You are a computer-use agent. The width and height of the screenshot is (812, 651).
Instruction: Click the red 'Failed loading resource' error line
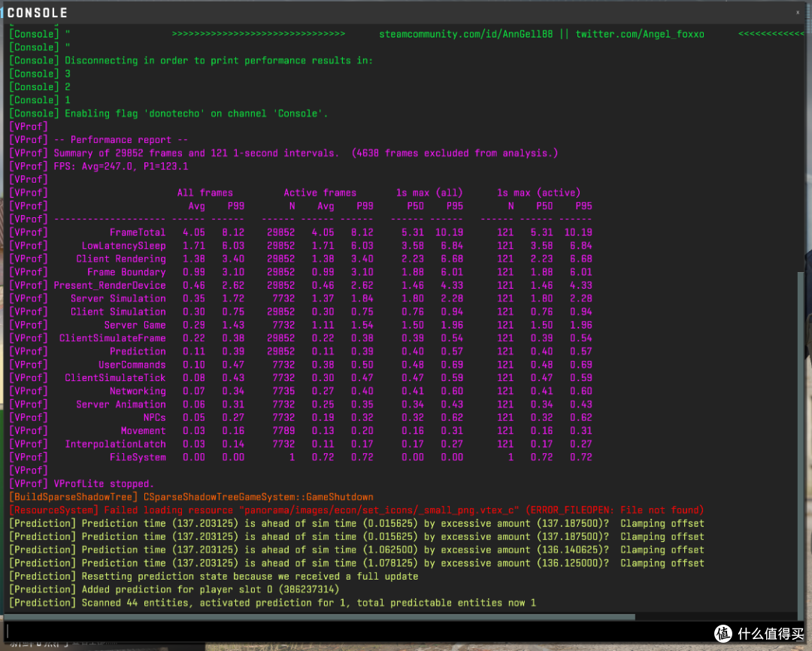pyautogui.click(x=357, y=510)
